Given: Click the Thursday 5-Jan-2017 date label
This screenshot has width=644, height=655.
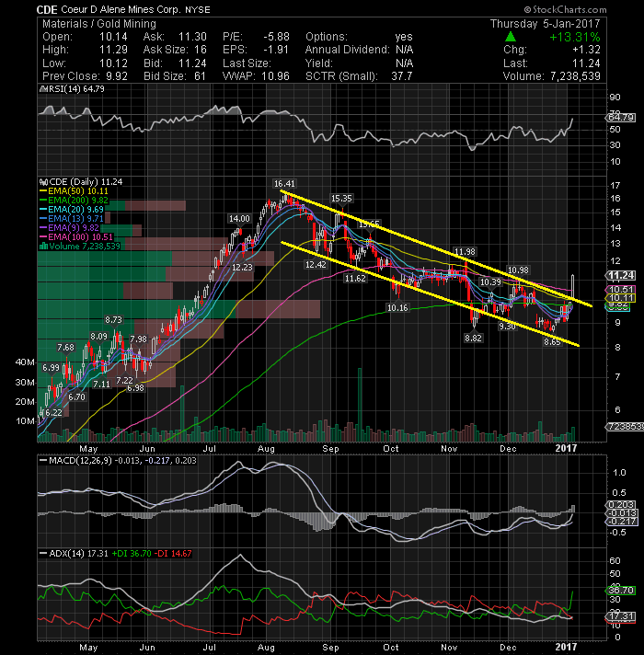Looking at the screenshot, I should click(x=545, y=23).
